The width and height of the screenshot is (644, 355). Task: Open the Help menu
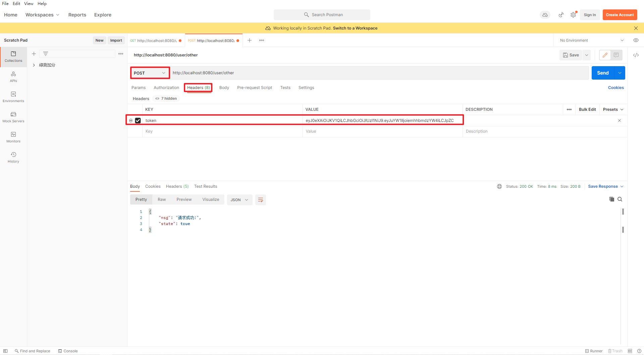point(42,4)
